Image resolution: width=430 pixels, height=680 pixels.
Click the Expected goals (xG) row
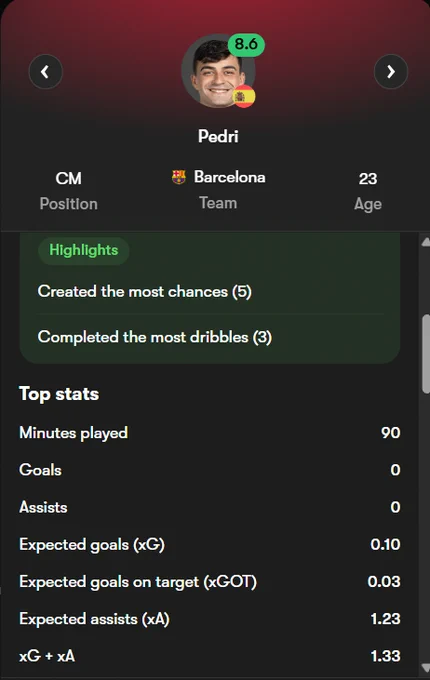(210, 544)
